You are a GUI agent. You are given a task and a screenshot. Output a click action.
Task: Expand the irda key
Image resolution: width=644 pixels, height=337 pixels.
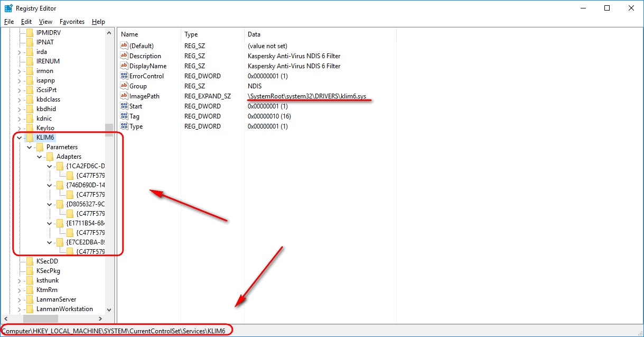(x=20, y=52)
